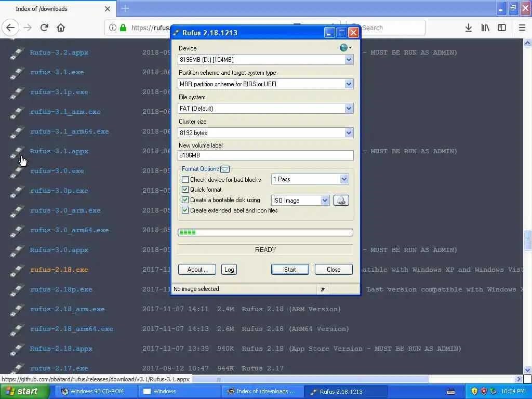Open the Firefox hamburger menu
Screen dimensions: 532x399
pos(522,28)
